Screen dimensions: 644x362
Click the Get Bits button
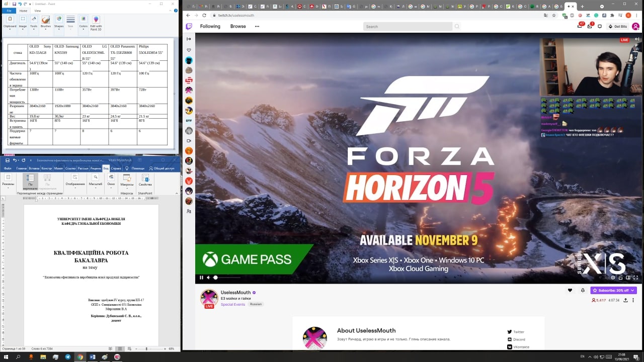[x=618, y=26]
